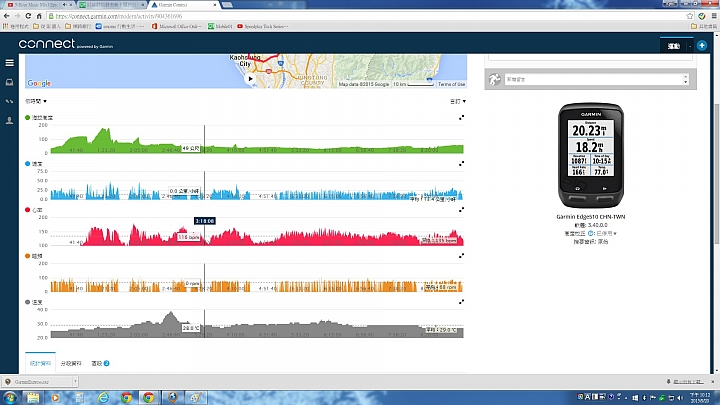The image size is (720, 405).
Task: Open the Terms of Use map link
Action: pyautogui.click(x=451, y=84)
